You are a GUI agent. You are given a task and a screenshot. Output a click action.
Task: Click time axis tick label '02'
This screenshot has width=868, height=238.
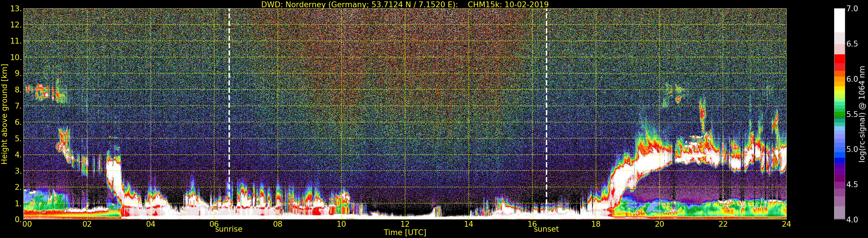coord(87,224)
